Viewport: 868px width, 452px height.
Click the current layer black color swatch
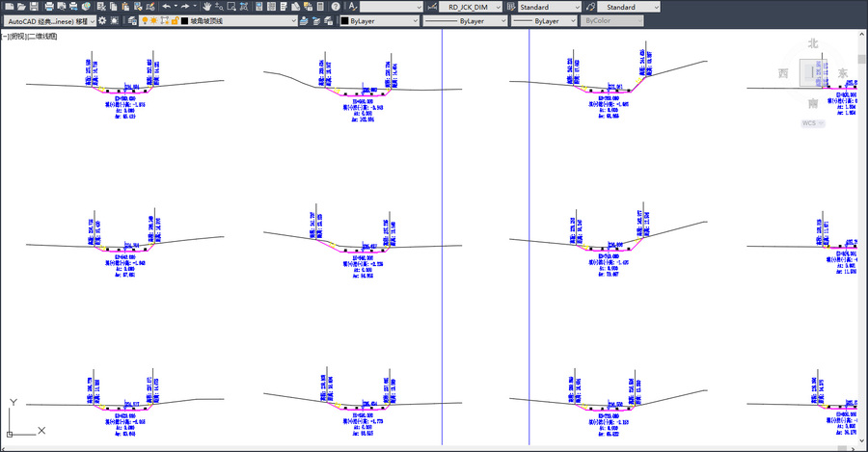(x=185, y=21)
